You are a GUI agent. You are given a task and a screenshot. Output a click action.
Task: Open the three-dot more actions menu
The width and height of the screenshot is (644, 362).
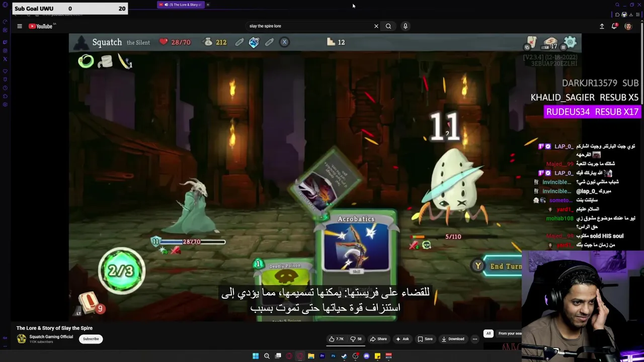coord(474,339)
